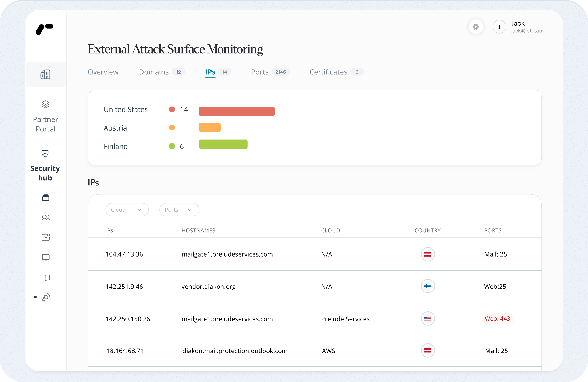Image resolution: width=588 pixels, height=382 pixels.
Task: Click the J user avatar circle
Action: click(x=499, y=27)
